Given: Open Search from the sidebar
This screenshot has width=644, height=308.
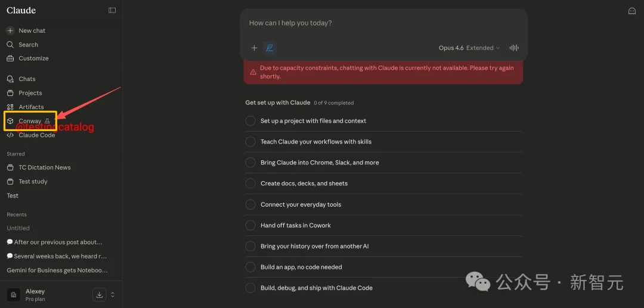Looking at the screenshot, I should click(x=28, y=45).
